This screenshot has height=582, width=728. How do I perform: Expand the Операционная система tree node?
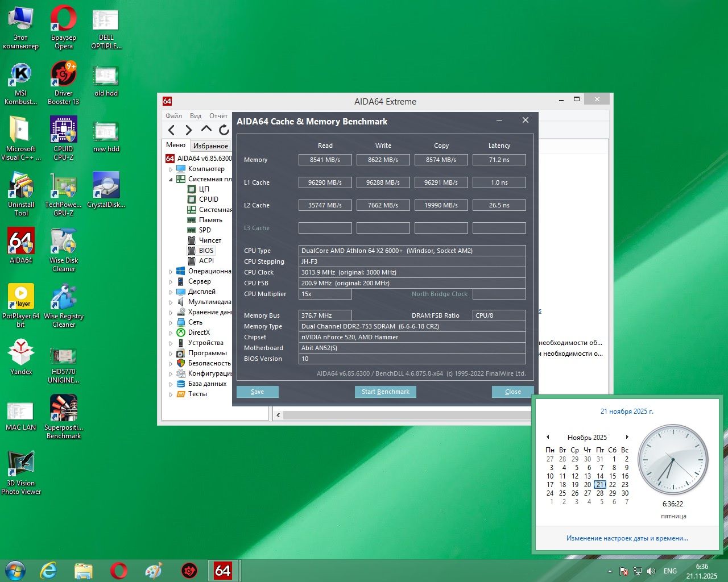(171, 272)
